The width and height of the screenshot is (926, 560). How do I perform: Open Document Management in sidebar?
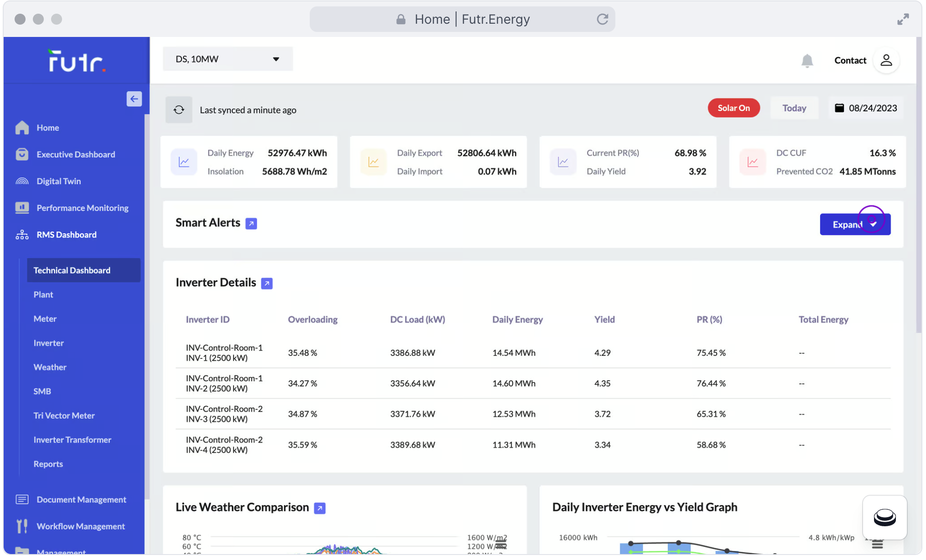81,500
